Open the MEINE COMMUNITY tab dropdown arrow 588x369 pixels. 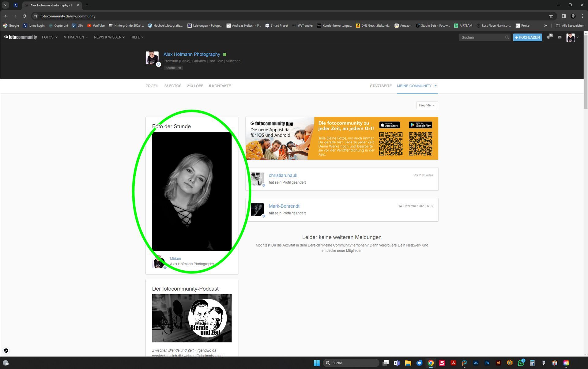point(435,86)
